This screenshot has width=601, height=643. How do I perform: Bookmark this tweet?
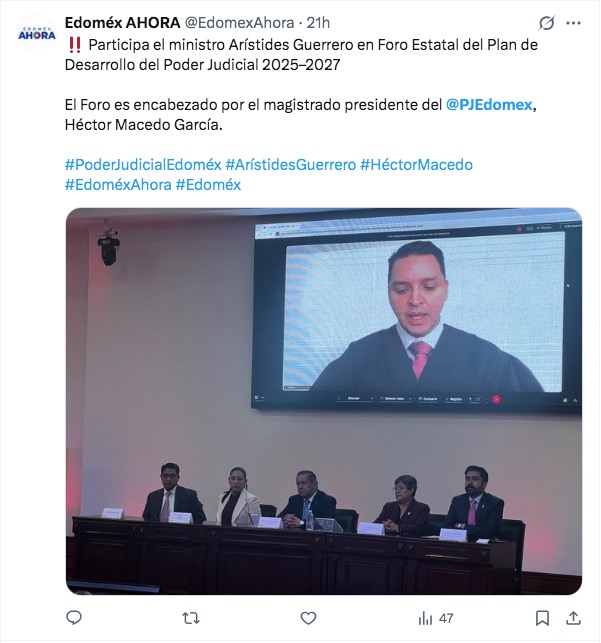pos(542,618)
